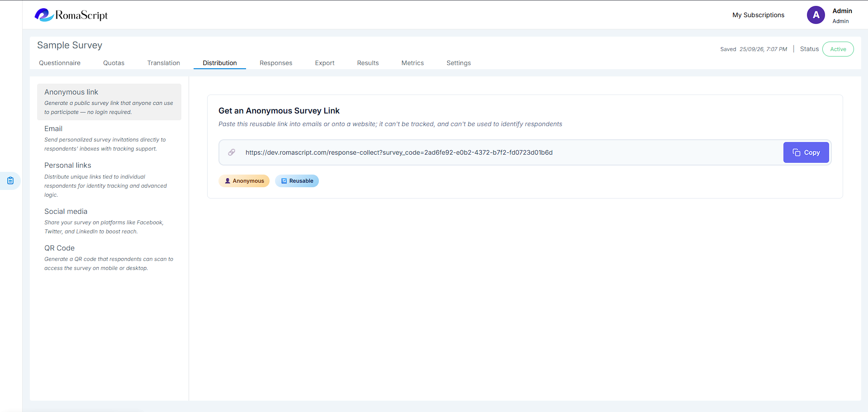Switch to the Export tab

coord(325,63)
